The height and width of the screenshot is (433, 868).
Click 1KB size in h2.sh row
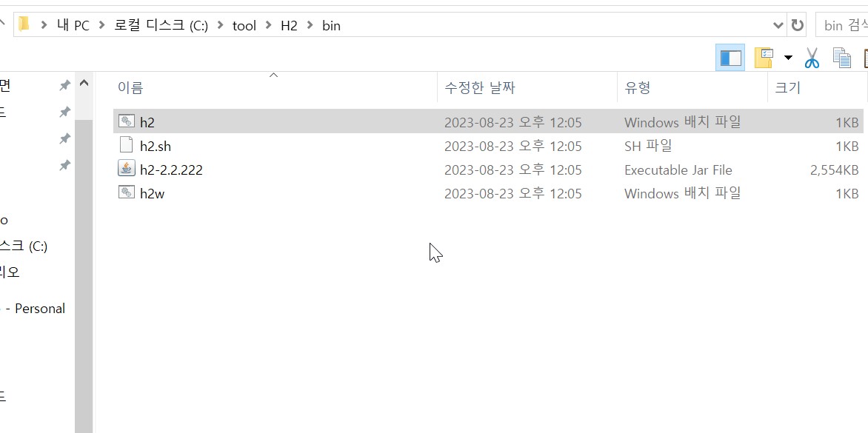(847, 146)
